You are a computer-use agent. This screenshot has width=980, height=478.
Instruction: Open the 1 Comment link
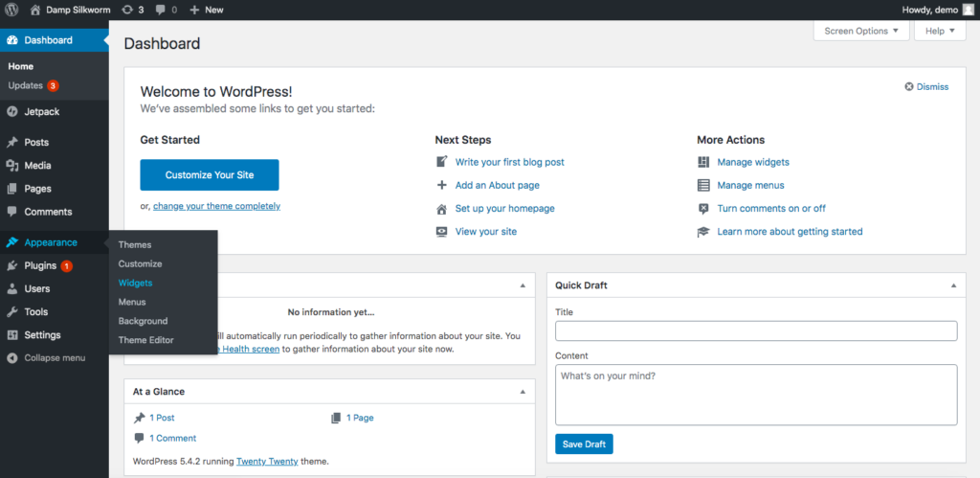172,438
